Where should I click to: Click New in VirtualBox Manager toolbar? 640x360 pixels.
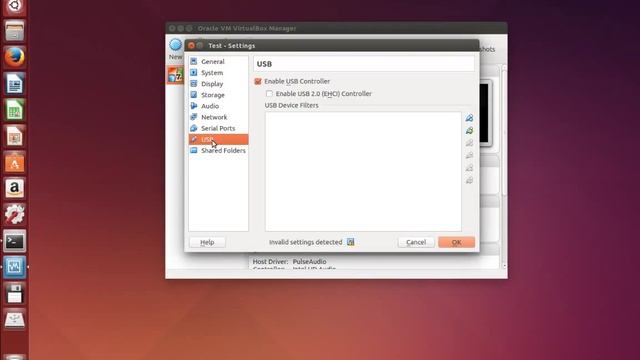tap(176, 49)
